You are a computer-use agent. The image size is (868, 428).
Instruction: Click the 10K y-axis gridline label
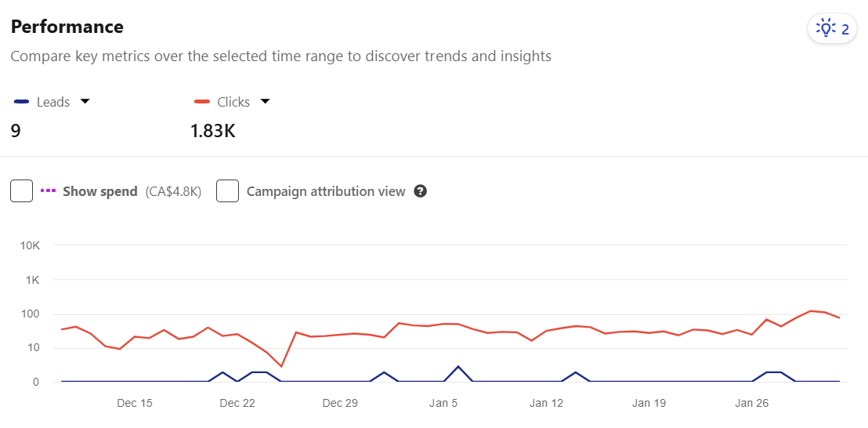pos(31,246)
